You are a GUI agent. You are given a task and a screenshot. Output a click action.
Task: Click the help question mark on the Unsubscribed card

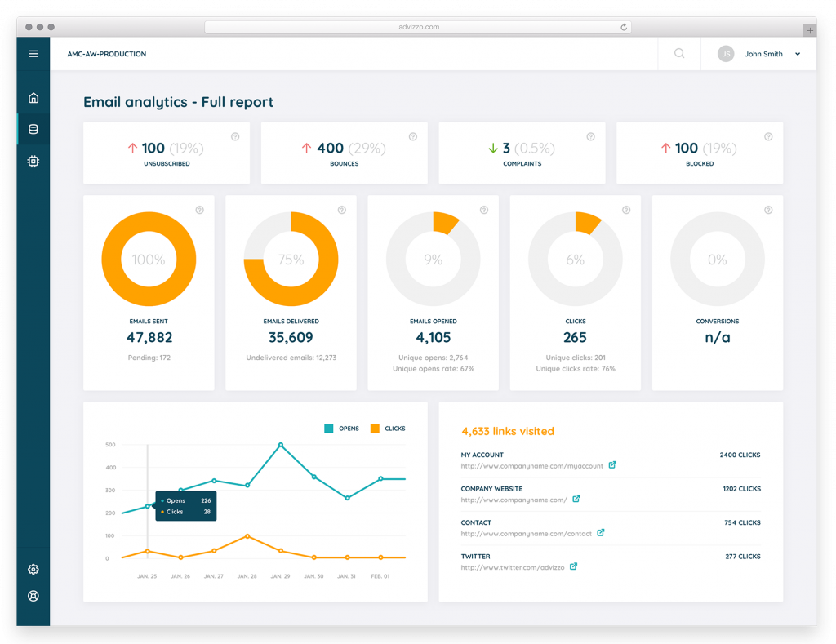[235, 137]
